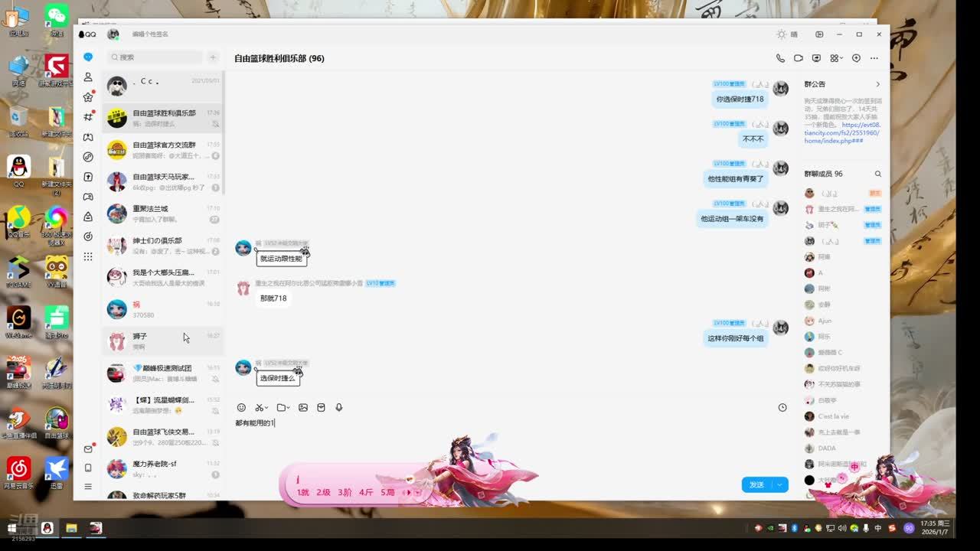The width and height of the screenshot is (980, 551).
Task: Open the emoji picker in message toolbar
Action: click(241, 408)
